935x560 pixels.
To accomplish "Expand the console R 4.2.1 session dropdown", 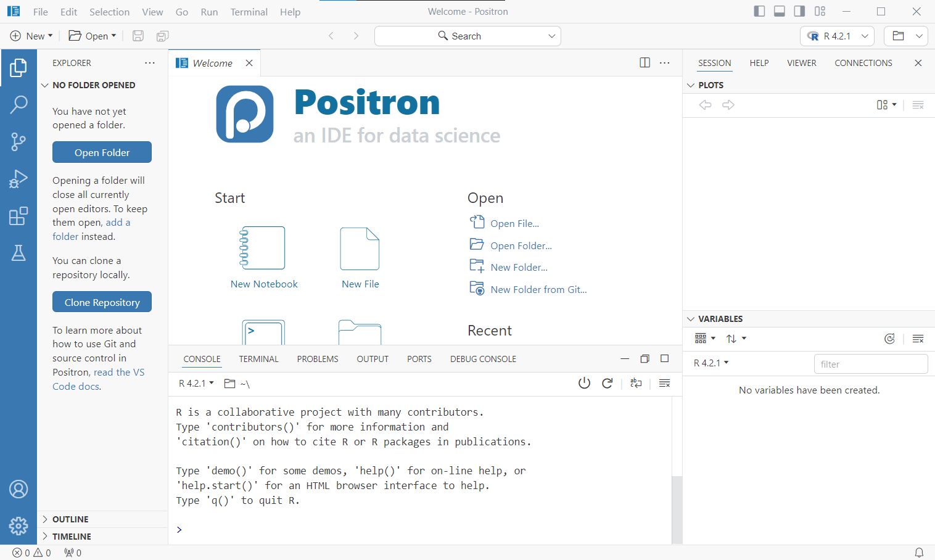I will pos(196,383).
